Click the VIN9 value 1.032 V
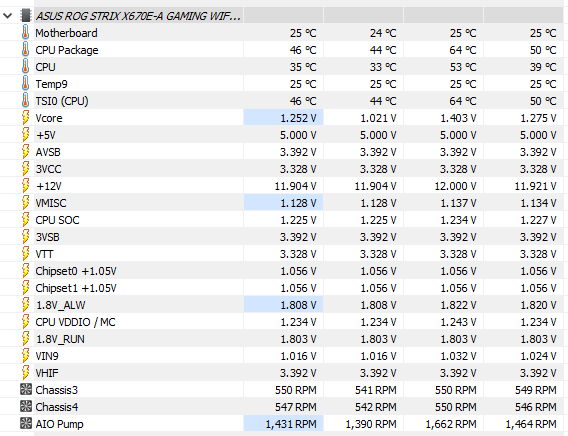This screenshot has height=436, width=568. [x=458, y=356]
